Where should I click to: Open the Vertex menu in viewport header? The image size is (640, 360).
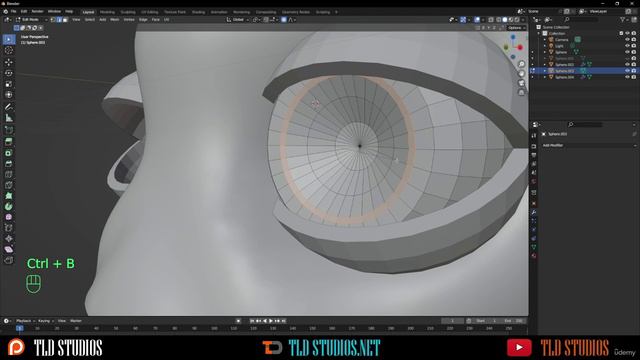click(x=129, y=20)
